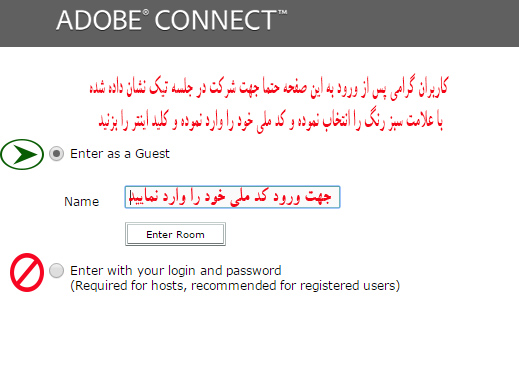Click the red prohibition sign icon
This screenshot has width=519, height=384.
(27, 272)
